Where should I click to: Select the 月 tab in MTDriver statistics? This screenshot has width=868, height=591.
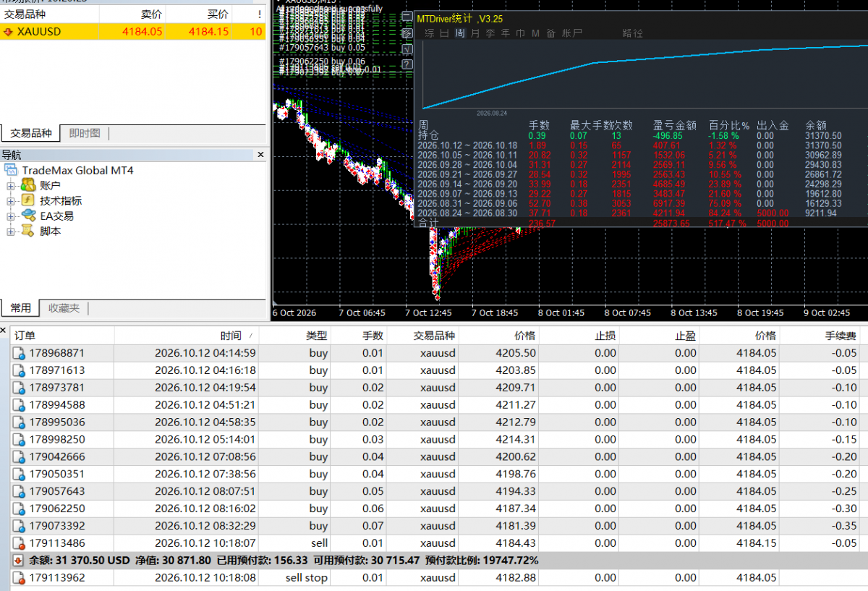pyautogui.click(x=475, y=33)
